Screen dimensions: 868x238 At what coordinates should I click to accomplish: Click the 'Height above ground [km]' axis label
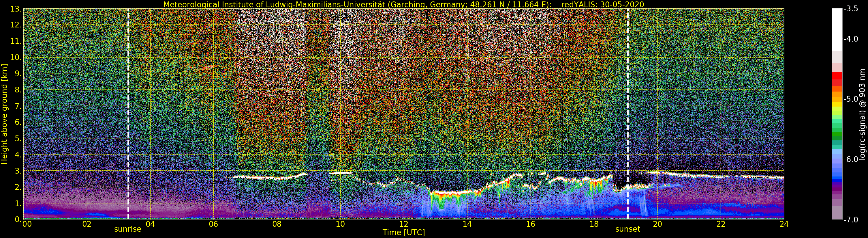pyautogui.click(x=4, y=114)
